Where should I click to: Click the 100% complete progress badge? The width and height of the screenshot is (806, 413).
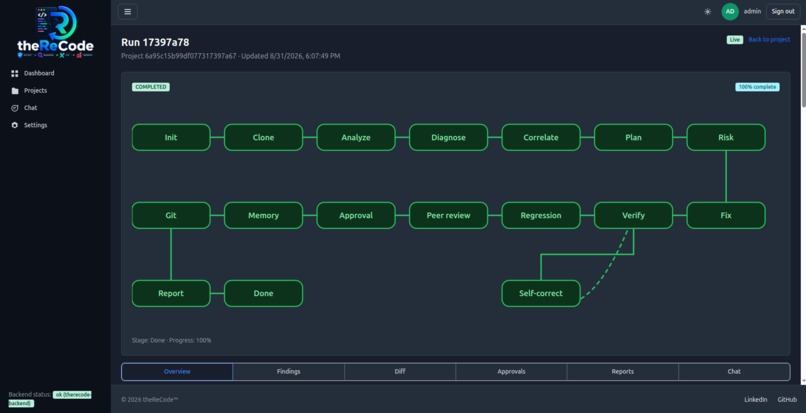(757, 87)
